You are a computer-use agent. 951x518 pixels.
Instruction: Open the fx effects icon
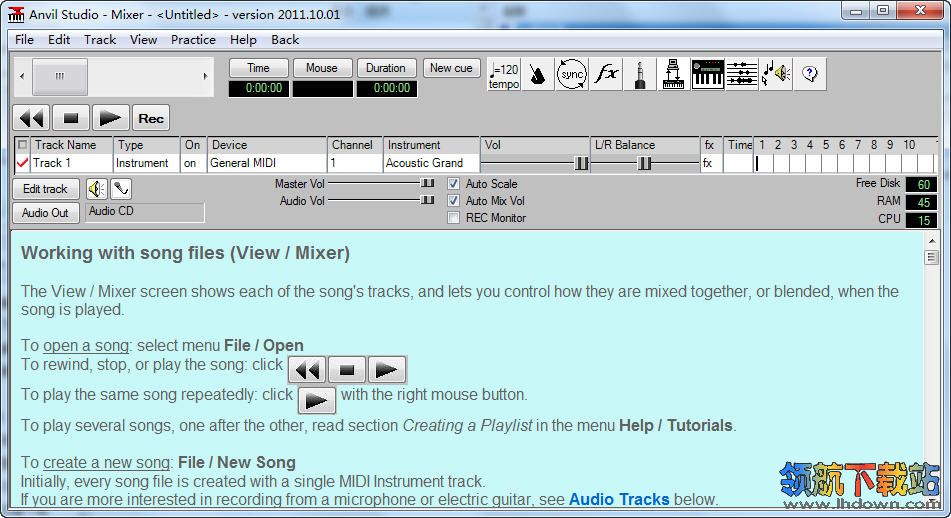(606, 75)
